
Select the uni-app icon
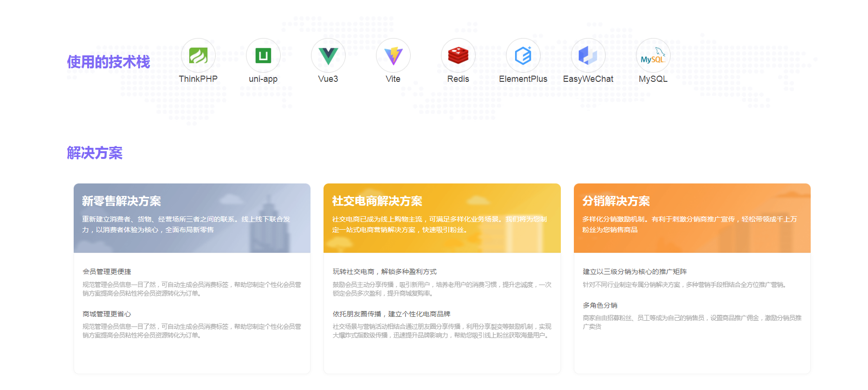(x=263, y=56)
